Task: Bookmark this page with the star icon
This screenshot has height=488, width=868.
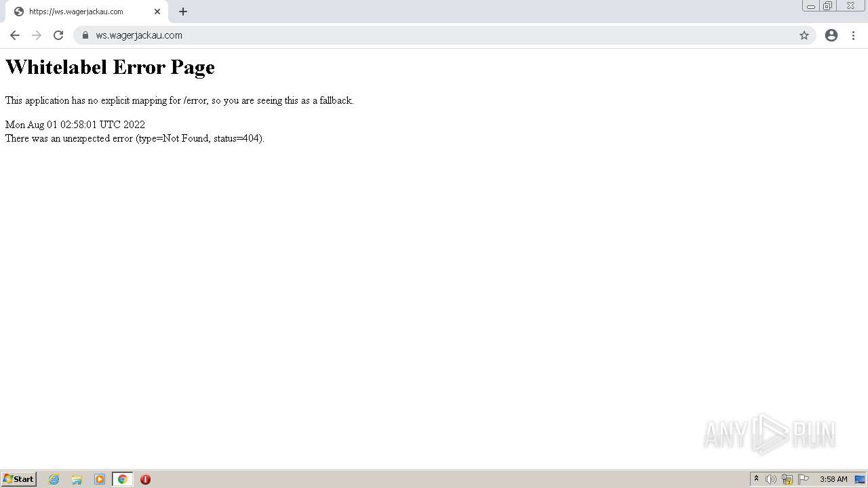Action: 804,35
